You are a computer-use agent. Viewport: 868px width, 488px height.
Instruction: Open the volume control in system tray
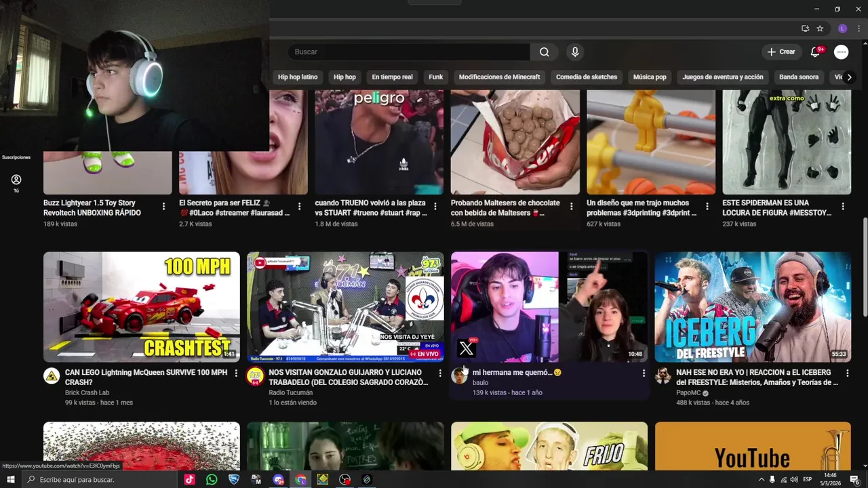[x=794, y=480]
